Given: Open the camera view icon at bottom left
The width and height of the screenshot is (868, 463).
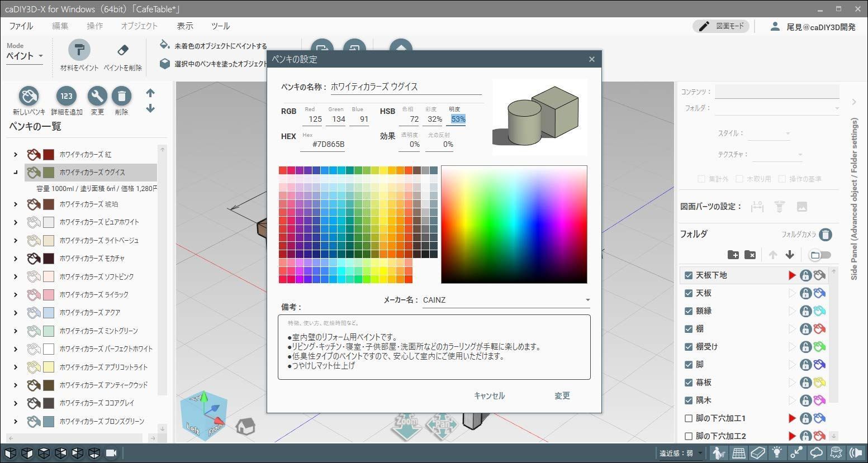Looking at the screenshot, I should tap(111, 453).
